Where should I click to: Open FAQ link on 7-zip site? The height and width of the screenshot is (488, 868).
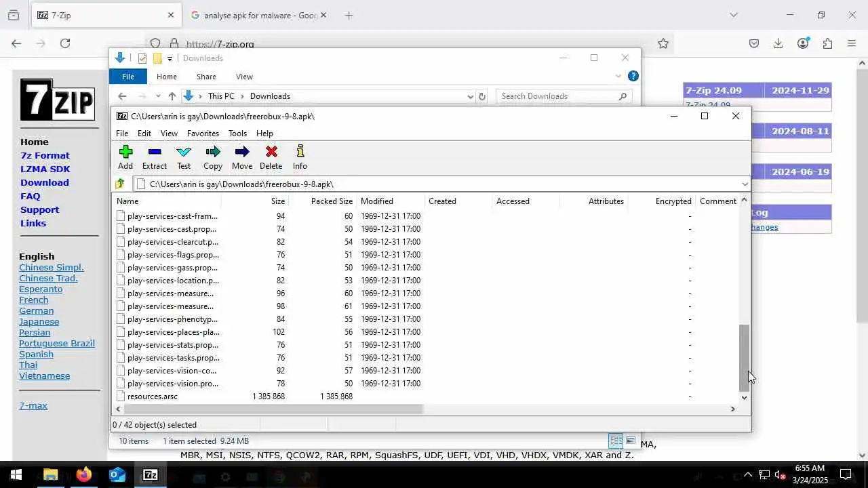(x=30, y=196)
